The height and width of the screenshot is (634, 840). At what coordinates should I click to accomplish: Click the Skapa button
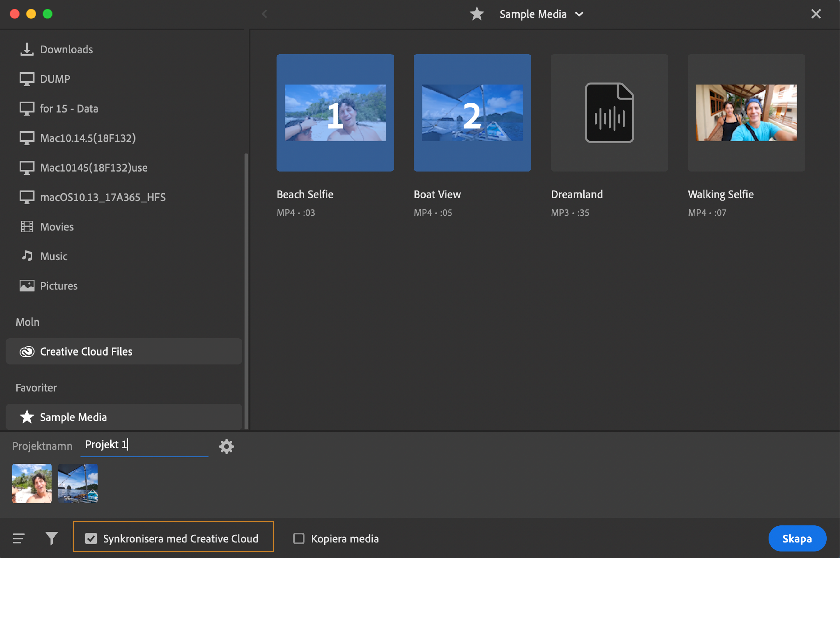797,538
